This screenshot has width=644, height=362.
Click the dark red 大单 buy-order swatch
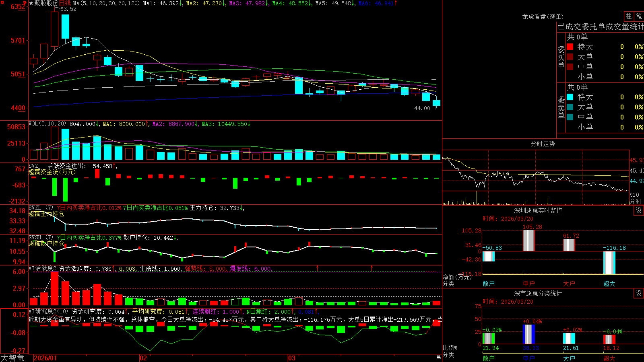click(x=570, y=57)
